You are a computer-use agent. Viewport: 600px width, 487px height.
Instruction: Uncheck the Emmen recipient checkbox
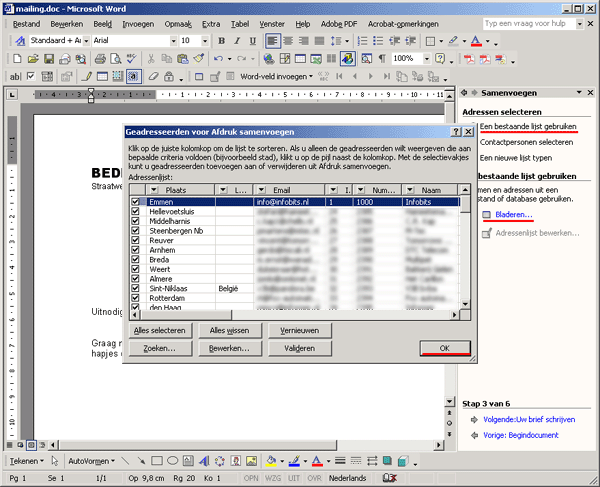point(136,202)
